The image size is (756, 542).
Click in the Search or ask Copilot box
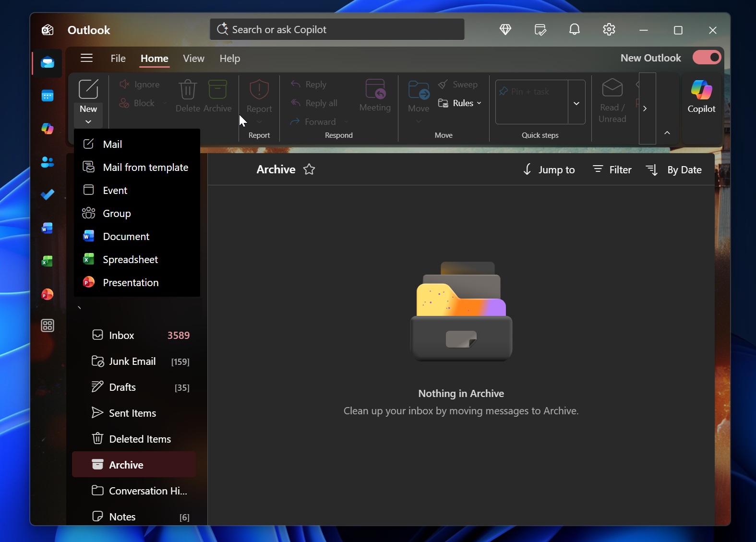click(337, 30)
